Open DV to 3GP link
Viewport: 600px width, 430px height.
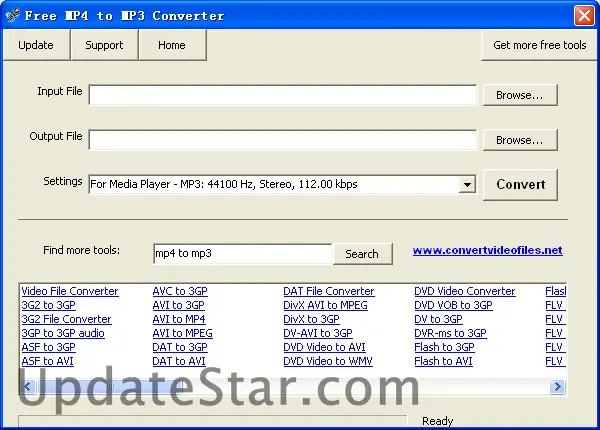click(439, 319)
